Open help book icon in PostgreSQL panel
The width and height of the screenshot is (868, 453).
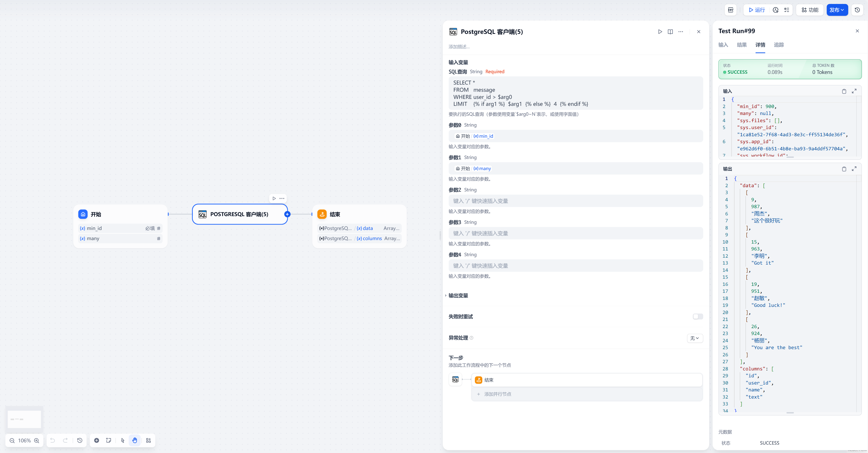(x=671, y=32)
